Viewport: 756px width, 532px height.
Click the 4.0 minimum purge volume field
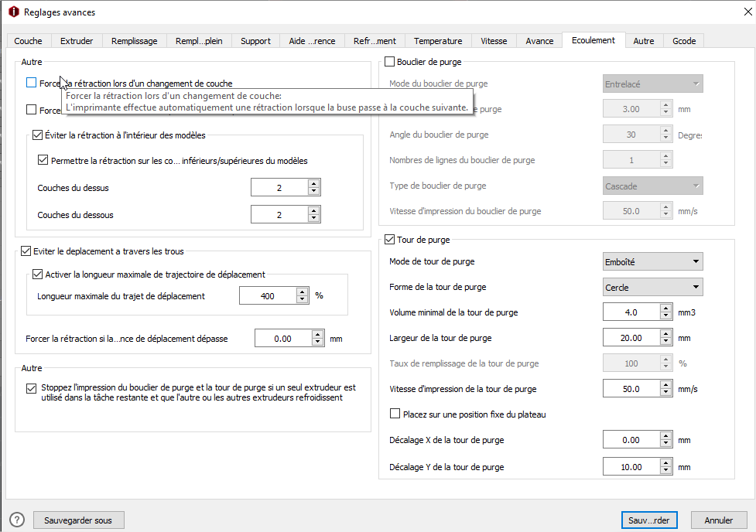pos(631,312)
